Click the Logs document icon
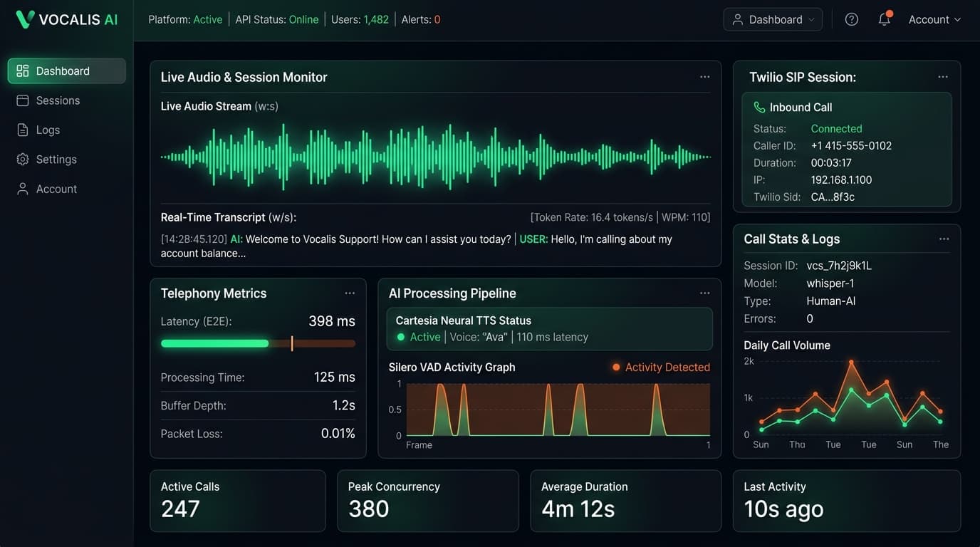Image resolution: width=980 pixels, height=547 pixels. point(23,130)
